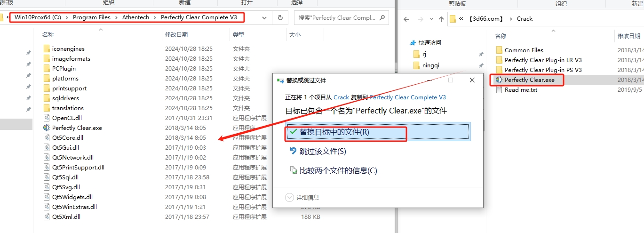This screenshot has width=644, height=233.
Task: Click the OpenCL.dll file icon
Action: pyautogui.click(x=46, y=118)
